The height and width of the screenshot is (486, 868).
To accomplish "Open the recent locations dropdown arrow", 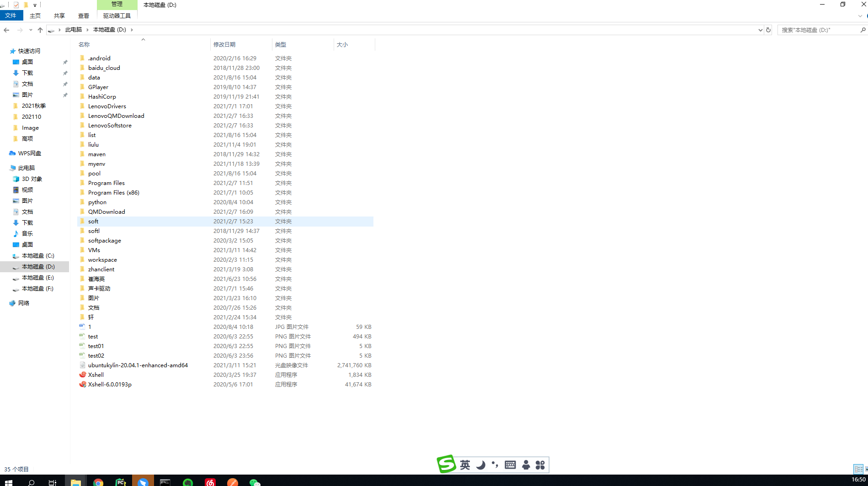I will click(31, 30).
